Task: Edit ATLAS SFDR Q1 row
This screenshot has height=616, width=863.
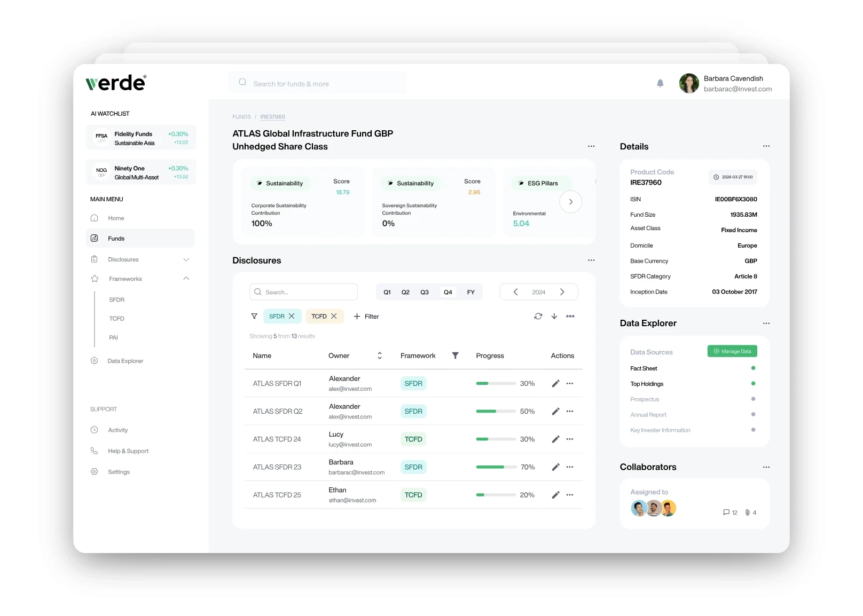Action: click(x=555, y=384)
